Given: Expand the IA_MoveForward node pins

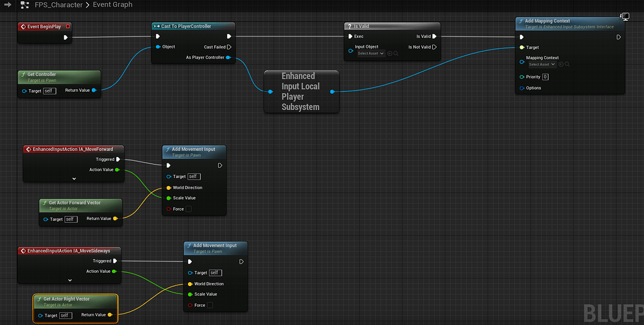Looking at the screenshot, I should (74, 179).
